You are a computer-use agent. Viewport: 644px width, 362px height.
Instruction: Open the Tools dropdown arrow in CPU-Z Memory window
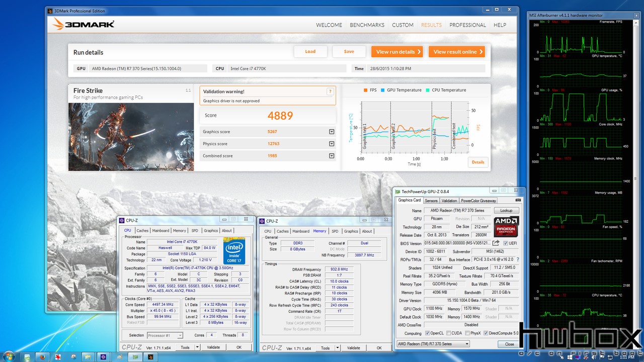pyautogui.click(x=338, y=347)
